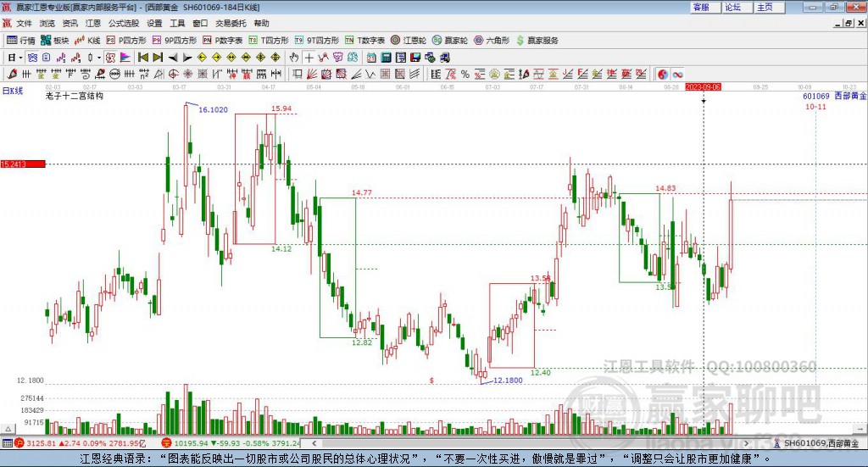The width and height of the screenshot is (868, 467).
Task: Open the 9T四方形 tool
Action: [317, 41]
